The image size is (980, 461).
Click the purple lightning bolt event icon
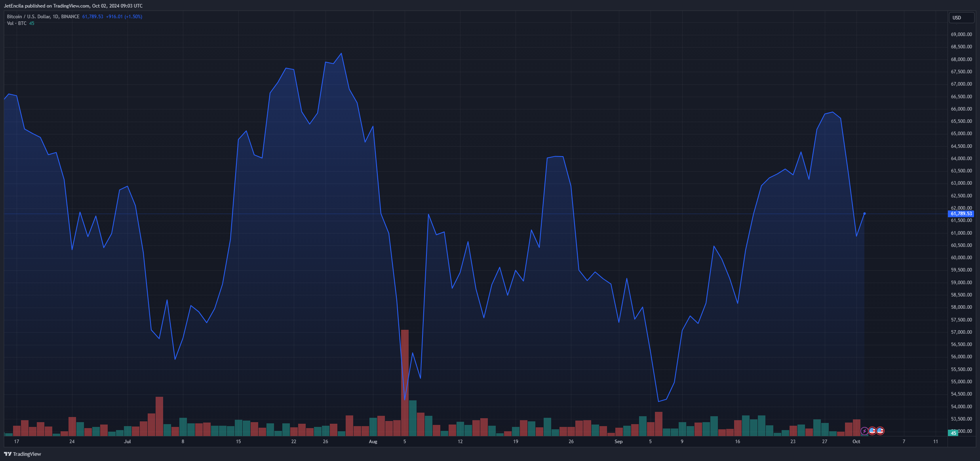click(864, 431)
